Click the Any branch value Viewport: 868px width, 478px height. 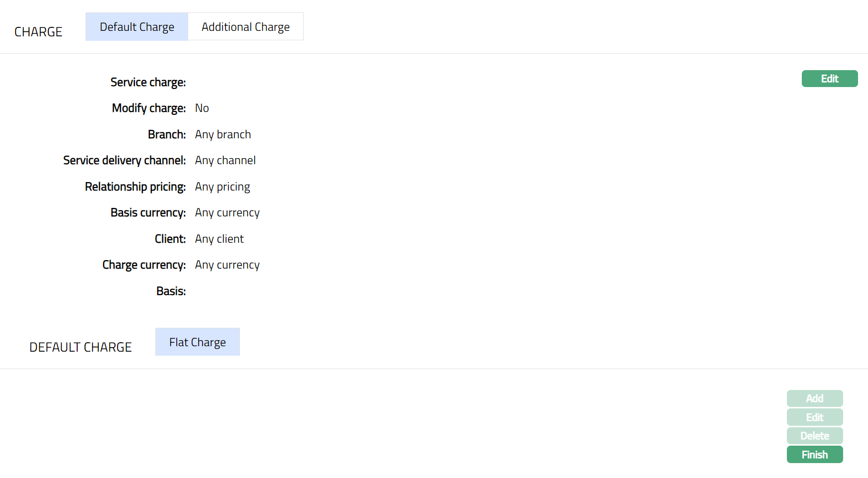tap(222, 134)
